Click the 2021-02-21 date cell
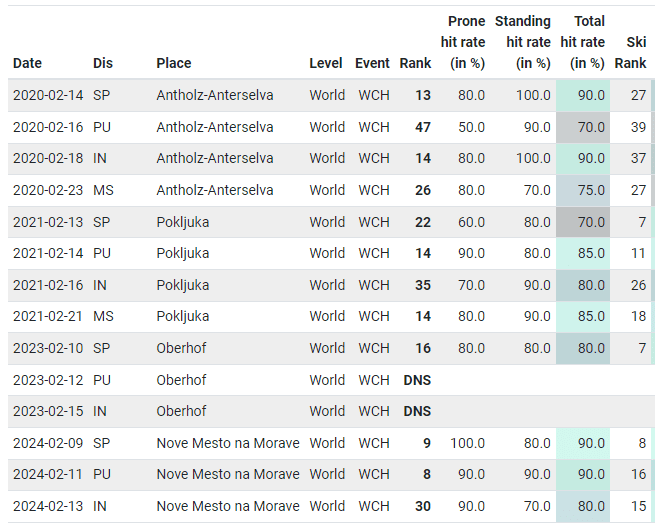 47,316
